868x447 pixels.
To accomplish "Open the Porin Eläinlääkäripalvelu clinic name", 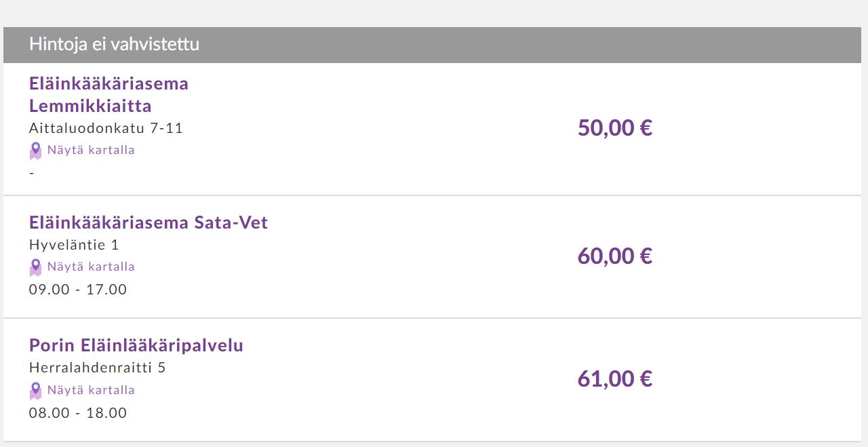I will (136, 345).
